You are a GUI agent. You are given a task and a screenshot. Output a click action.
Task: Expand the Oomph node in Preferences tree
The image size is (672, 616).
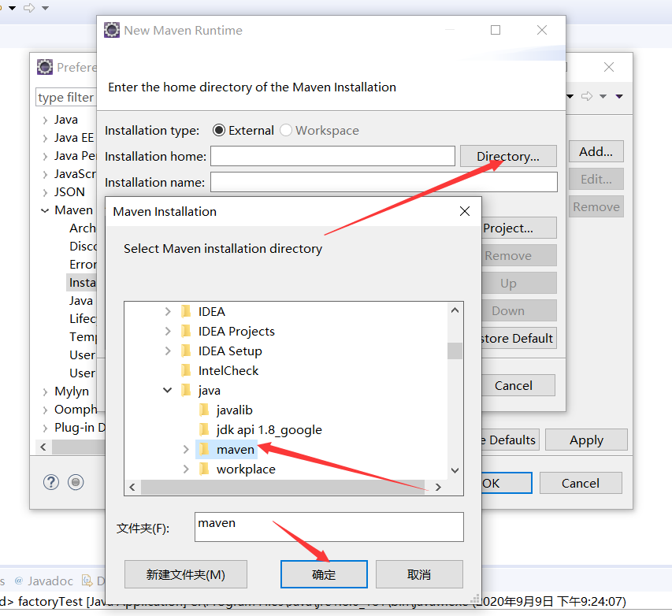click(x=45, y=410)
